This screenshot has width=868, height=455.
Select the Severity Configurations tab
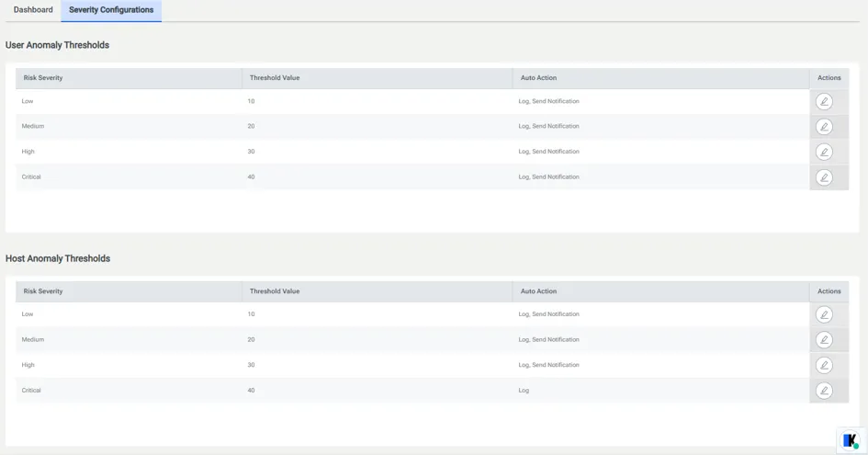pyautogui.click(x=111, y=10)
